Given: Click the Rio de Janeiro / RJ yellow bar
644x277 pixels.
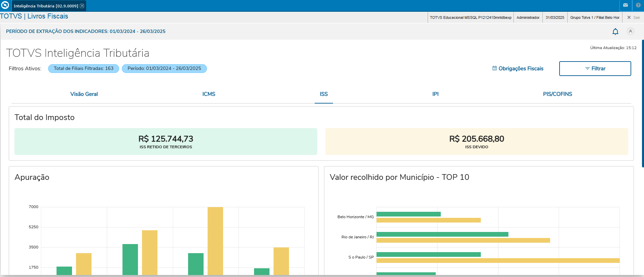Looking at the screenshot, I should click(x=463, y=240).
